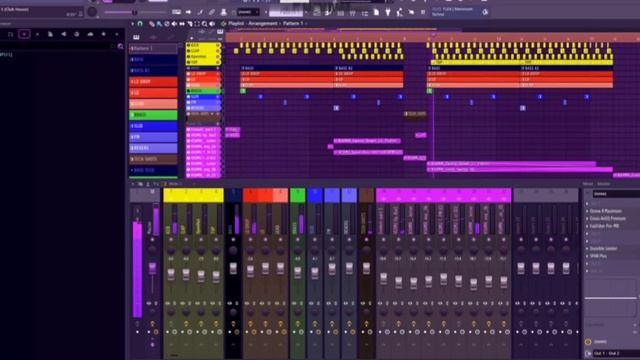Click the highlighted browser tab icon
The height and width of the screenshot is (360, 640).
(24, 34)
